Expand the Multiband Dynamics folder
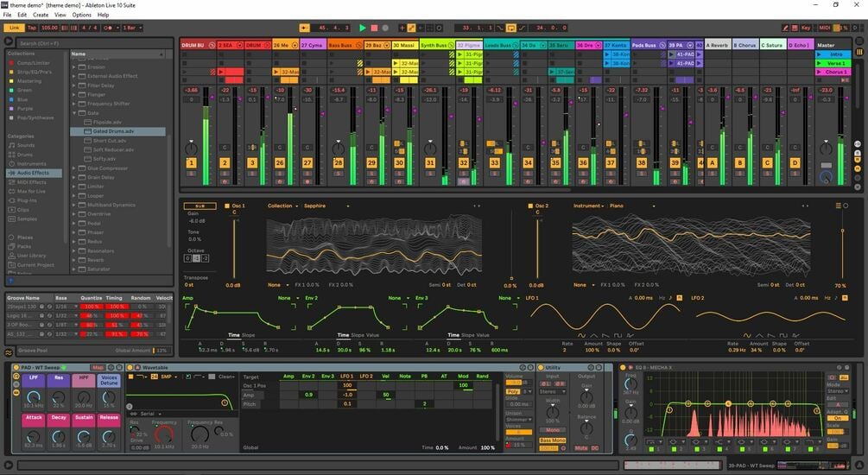 (74, 205)
